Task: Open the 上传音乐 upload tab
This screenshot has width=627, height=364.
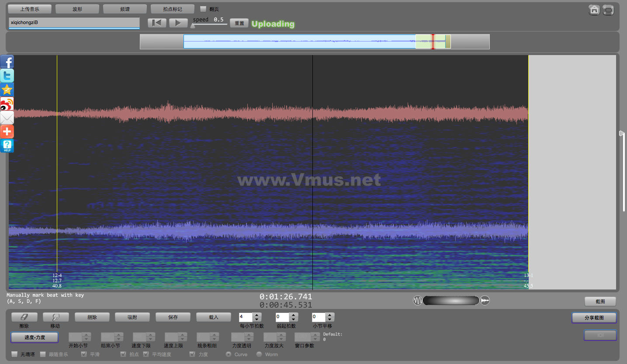Action: coord(30,9)
